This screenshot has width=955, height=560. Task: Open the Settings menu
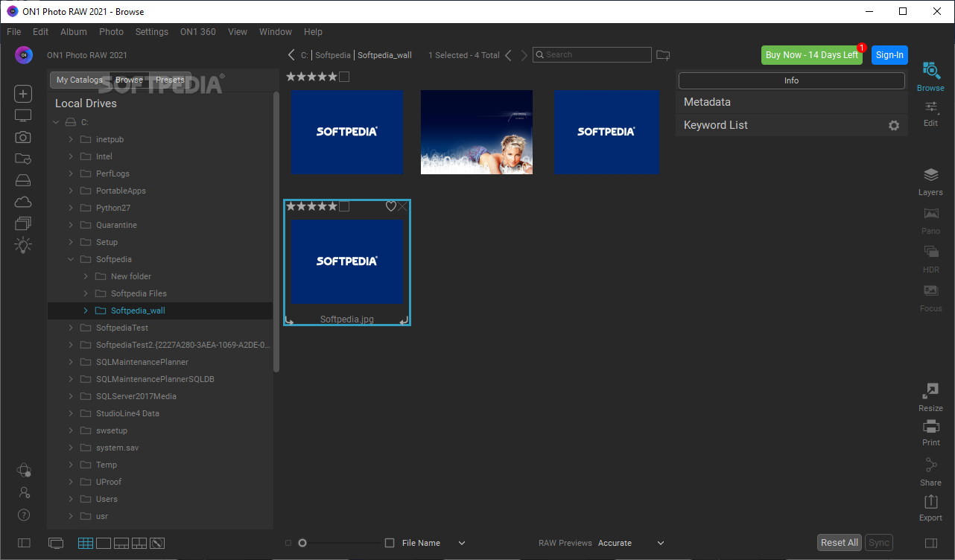pos(152,32)
